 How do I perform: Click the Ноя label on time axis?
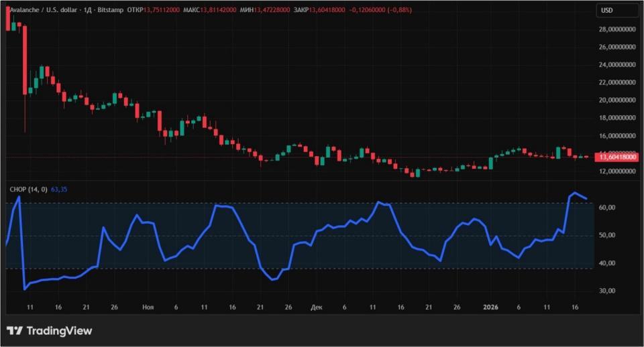click(x=148, y=307)
